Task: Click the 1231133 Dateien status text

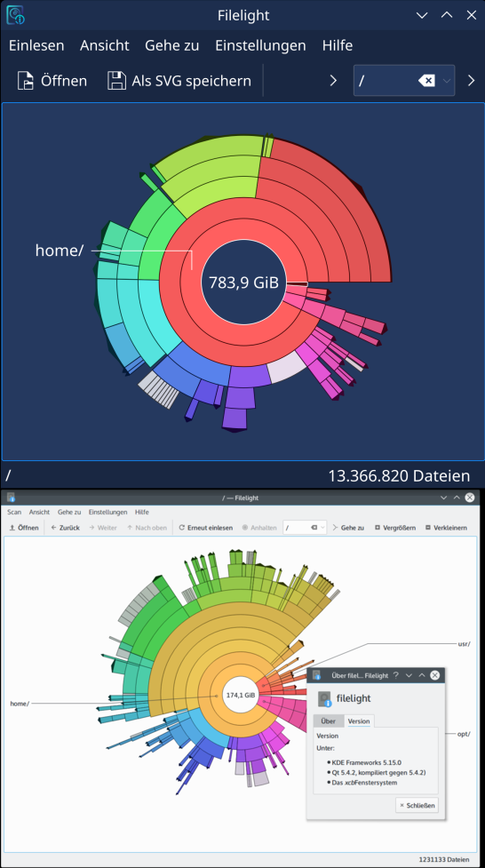Action: click(x=444, y=859)
